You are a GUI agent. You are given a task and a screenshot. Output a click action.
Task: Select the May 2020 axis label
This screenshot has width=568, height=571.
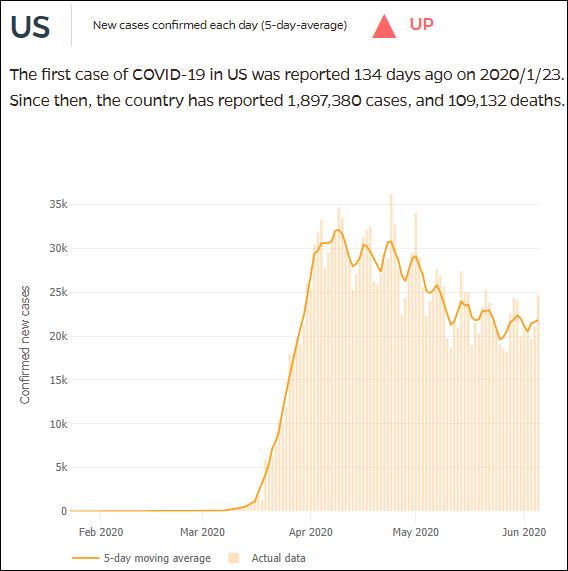415,532
